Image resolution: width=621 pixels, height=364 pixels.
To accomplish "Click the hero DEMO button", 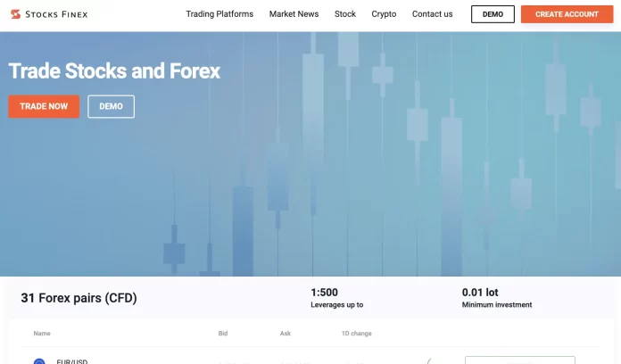I will tap(111, 106).
